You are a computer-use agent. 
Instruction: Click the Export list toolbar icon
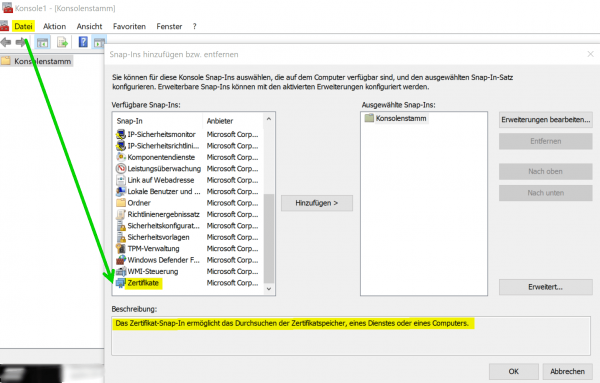62,42
